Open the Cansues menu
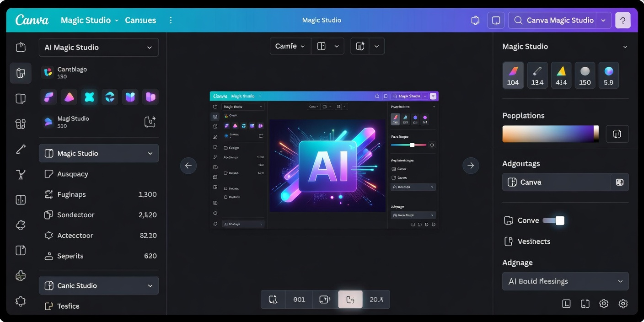Image resolution: width=644 pixels, height=322 pixels. [x=140, y=20]
